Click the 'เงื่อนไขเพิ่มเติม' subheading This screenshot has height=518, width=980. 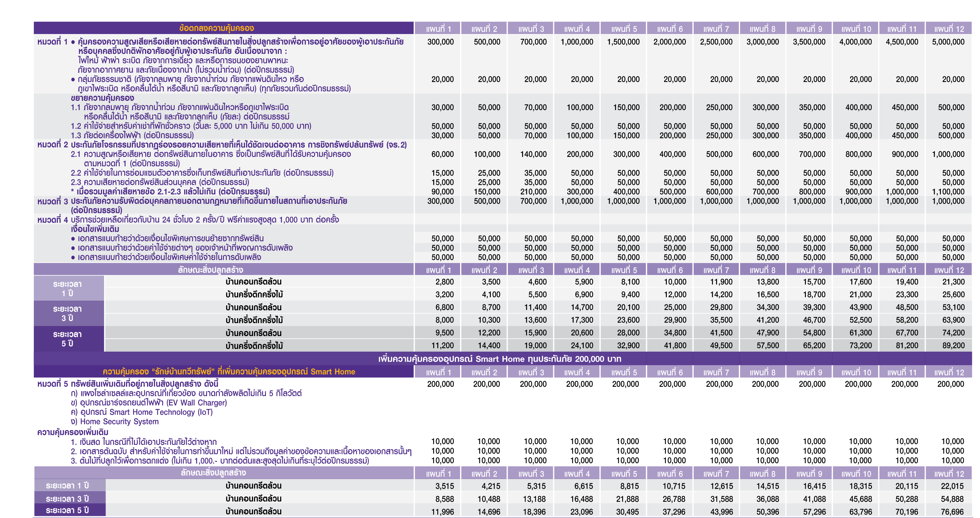95,229
